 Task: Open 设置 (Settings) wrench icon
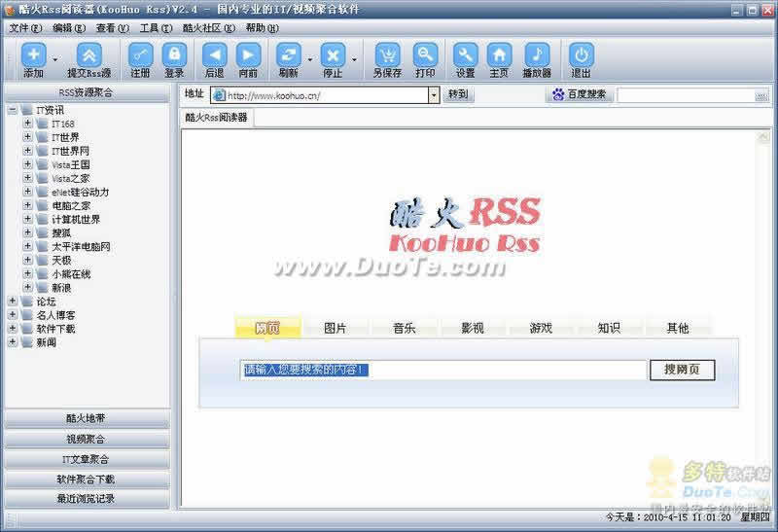pos(466,54)
